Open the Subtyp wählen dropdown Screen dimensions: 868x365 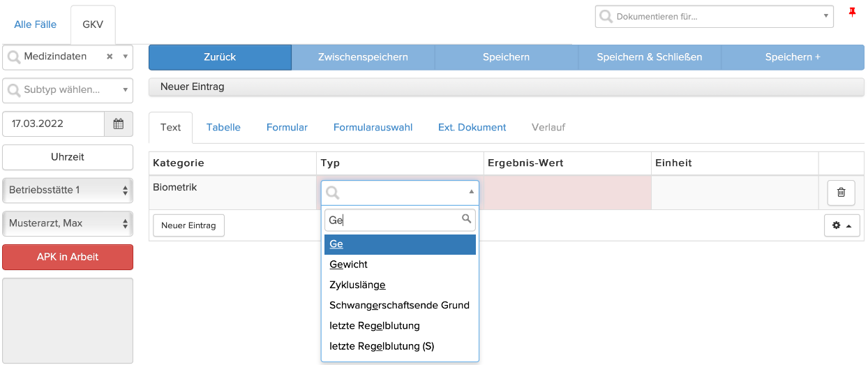[68, 89]
